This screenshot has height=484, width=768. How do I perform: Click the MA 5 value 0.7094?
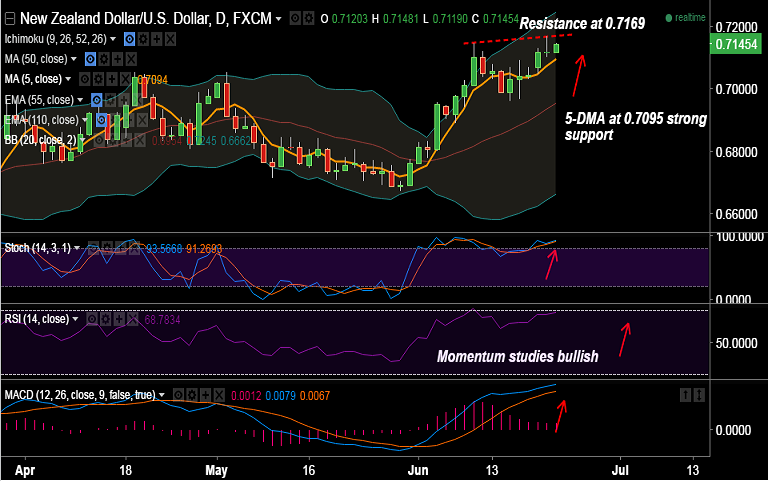(153, 80)
